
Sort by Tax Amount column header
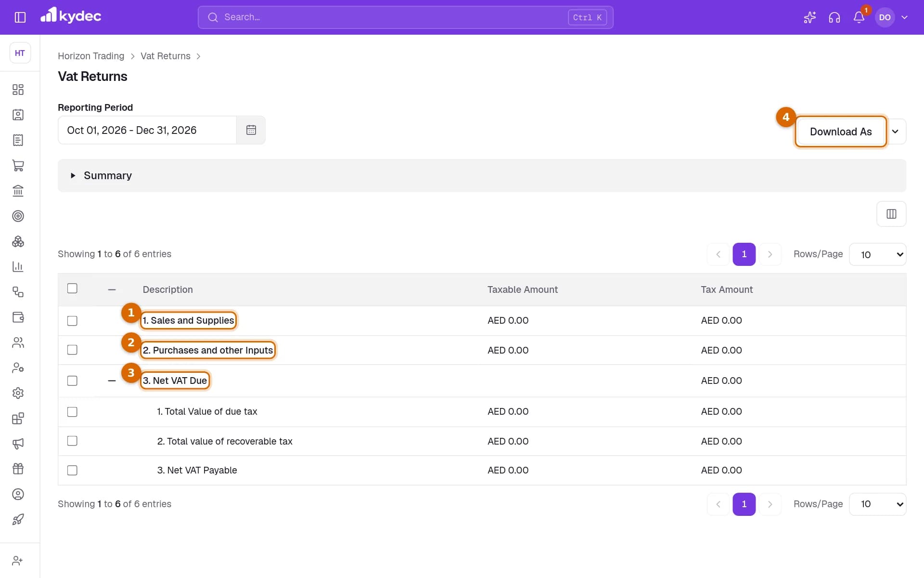726,289
